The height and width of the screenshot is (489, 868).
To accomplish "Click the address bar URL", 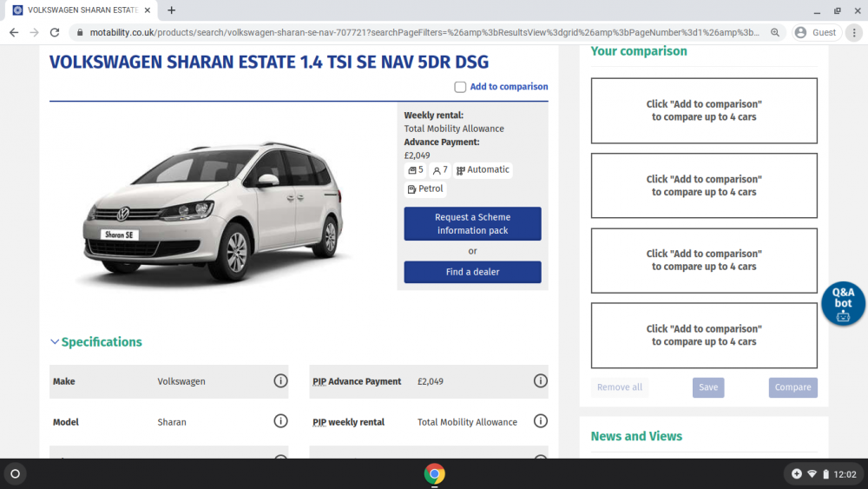I will 424,33.
